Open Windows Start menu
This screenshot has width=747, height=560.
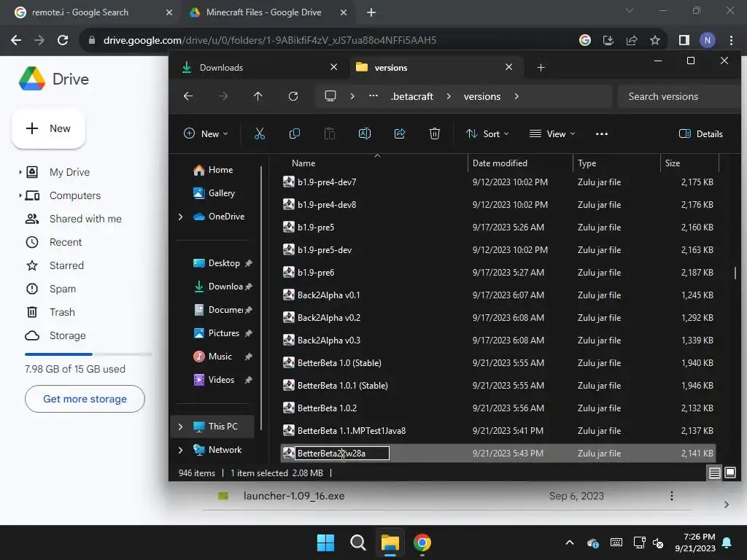(326, 542)
